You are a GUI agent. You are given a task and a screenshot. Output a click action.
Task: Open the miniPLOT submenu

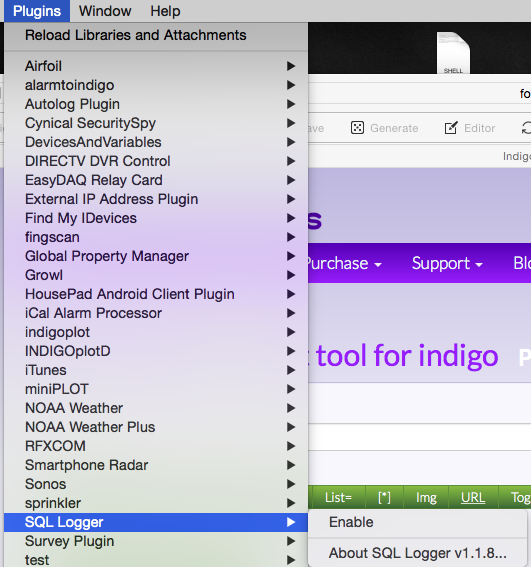[x=156, y=389]
